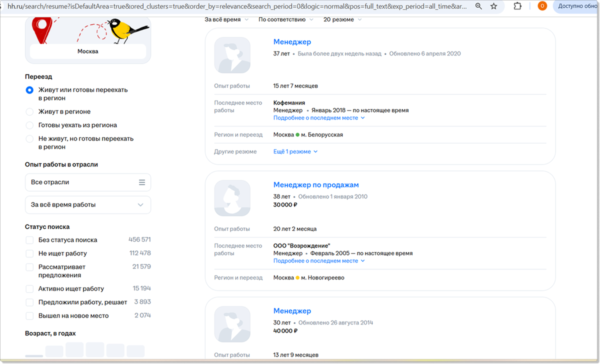The height and width of the screenshot is (364, 600).
Task: Open the list icon in Все отрасли
Action: click(142, 182)
